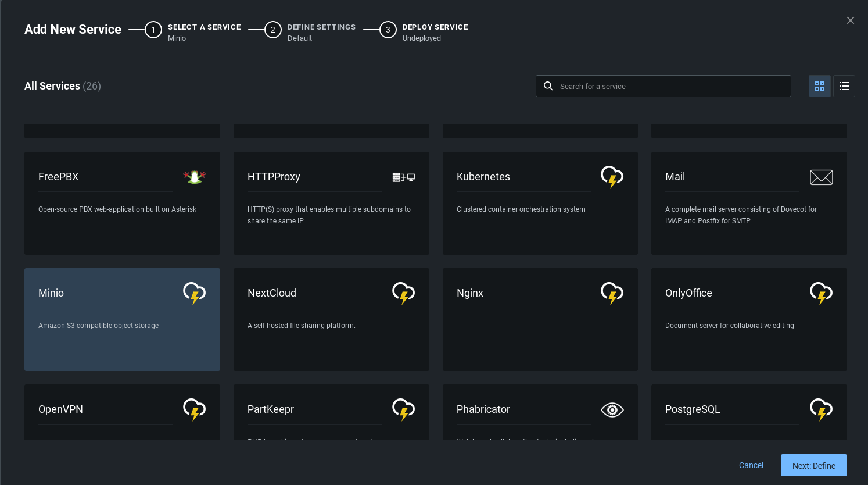Click 'Amazon S3-compatible object storage' description
Image resolution: width=868 pixels, height=485 pixels.
(x=99, y=326)
